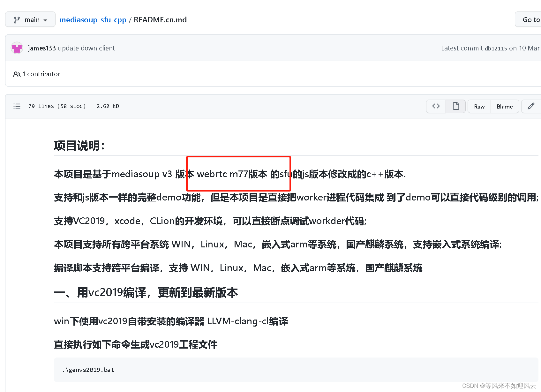This screenshot has height=392, width=541.
Task: Click james133's avatar
Action: [x=17, y=48]
